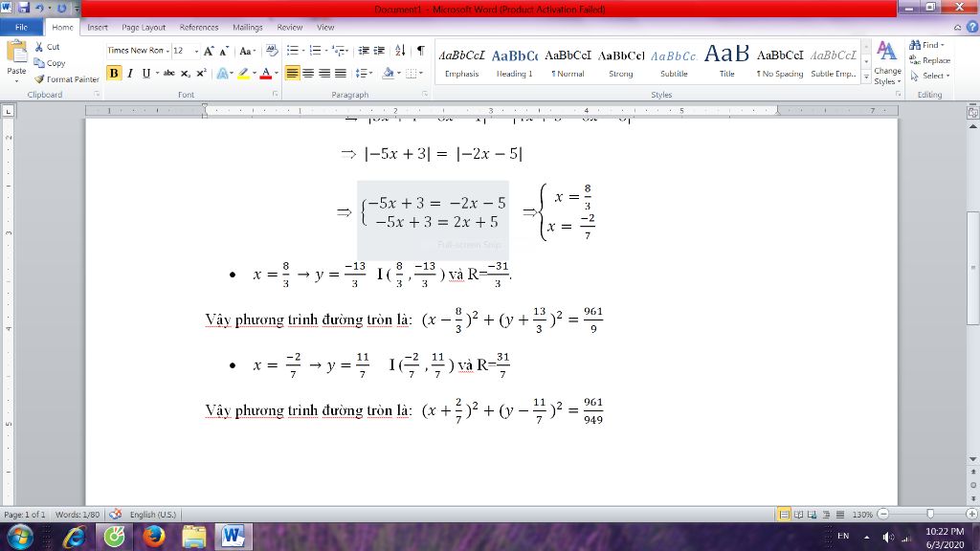
Task: Align text to the right
Action: click(x=324, y=73)
